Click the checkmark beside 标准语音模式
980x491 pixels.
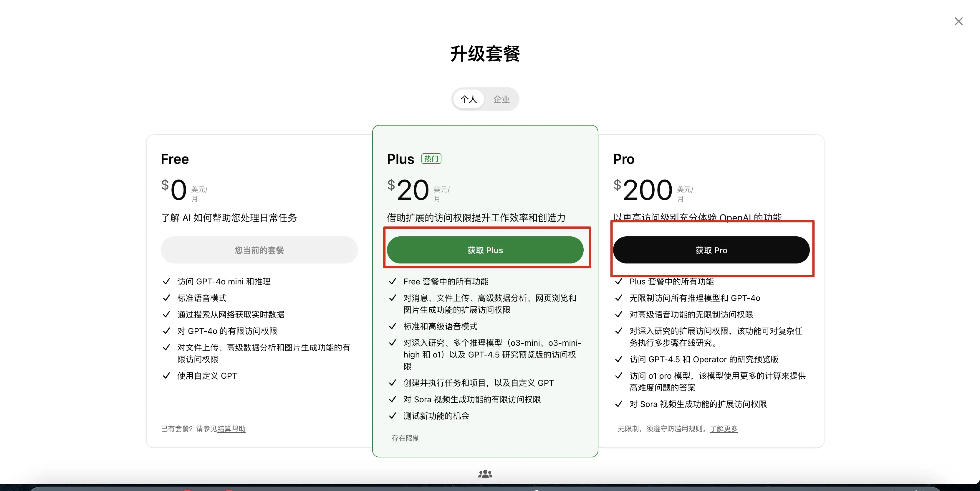pyautogui.click(x=166, y=298)
